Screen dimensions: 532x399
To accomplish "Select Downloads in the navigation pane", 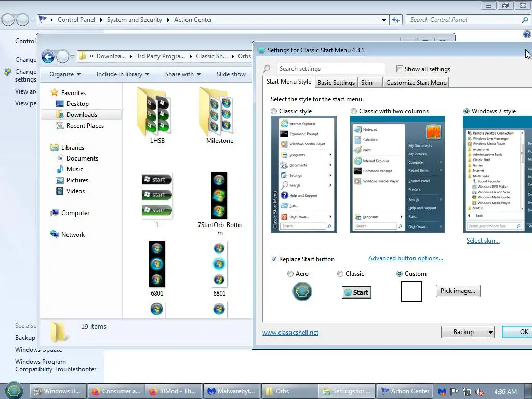I will coord(82,115).
